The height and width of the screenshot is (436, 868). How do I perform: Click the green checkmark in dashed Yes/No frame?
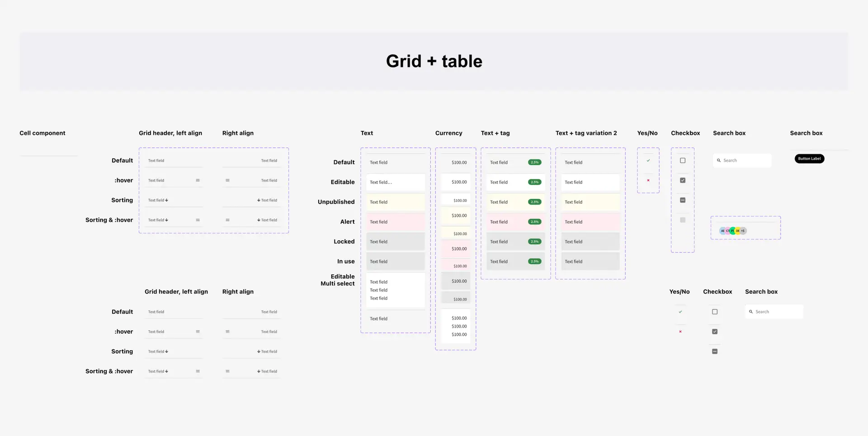pyautogui.click(x=648, y=160)
